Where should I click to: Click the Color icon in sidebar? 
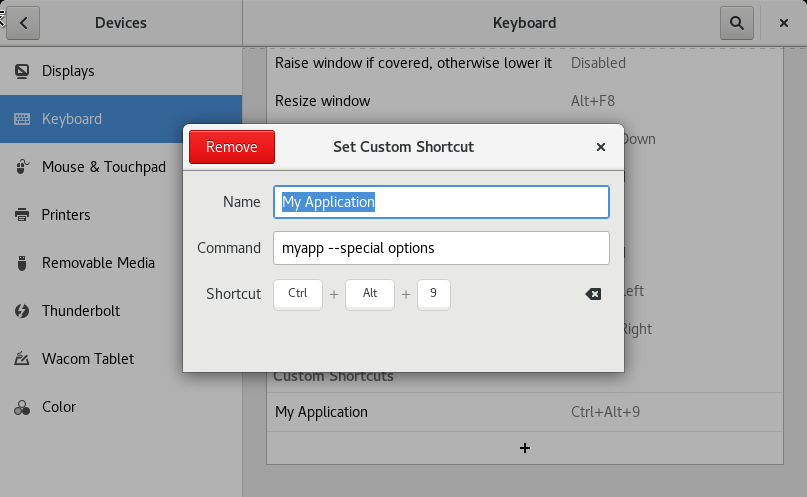pos(22,407)
